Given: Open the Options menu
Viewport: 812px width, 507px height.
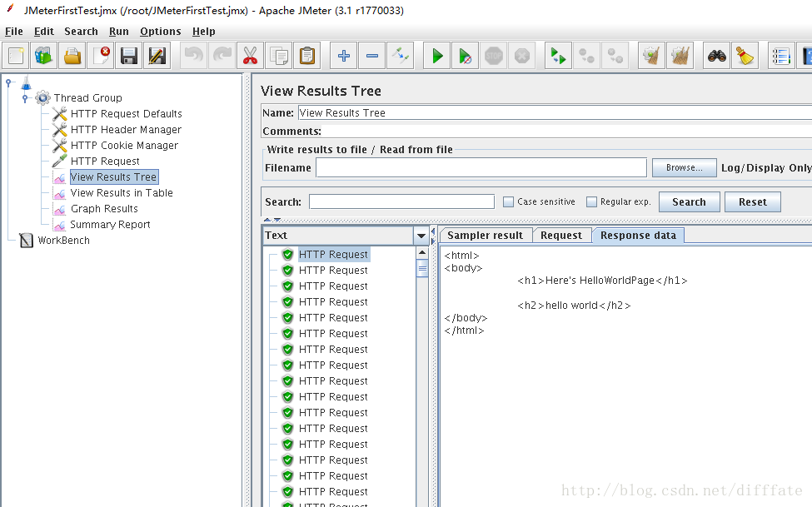Looking at the screenshot, I should (x=161, y=32).
